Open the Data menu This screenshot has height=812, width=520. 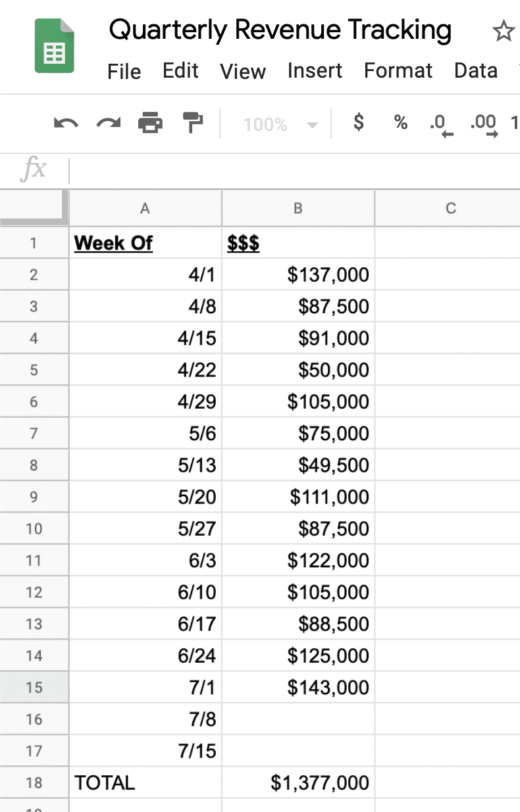[476, 71]
